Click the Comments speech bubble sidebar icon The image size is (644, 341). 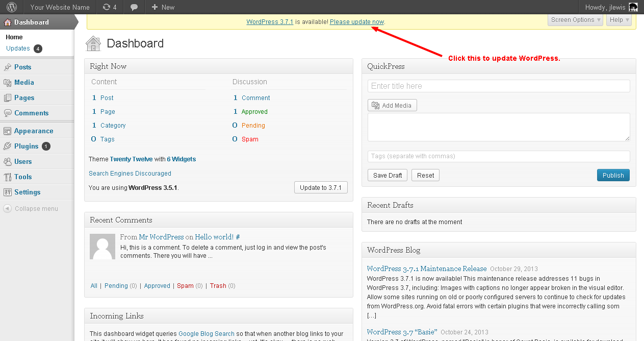(8, 113)
